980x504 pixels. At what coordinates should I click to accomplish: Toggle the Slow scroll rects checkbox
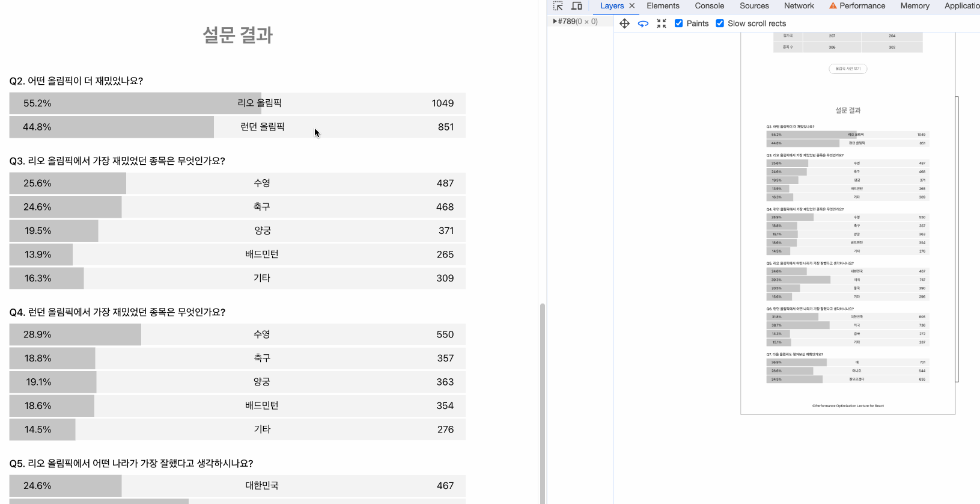point(720,23)
